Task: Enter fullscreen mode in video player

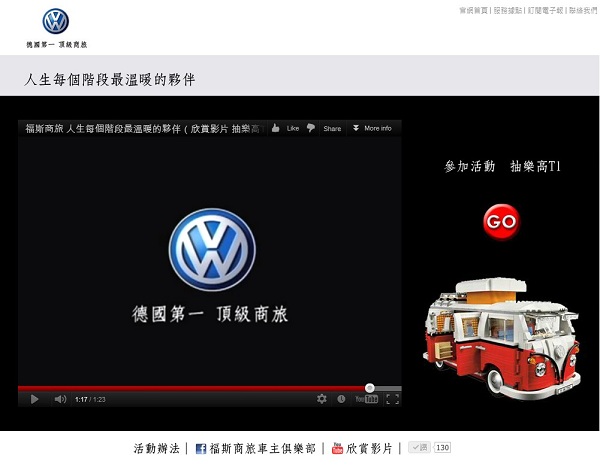Action: click(x=392, y=399)
